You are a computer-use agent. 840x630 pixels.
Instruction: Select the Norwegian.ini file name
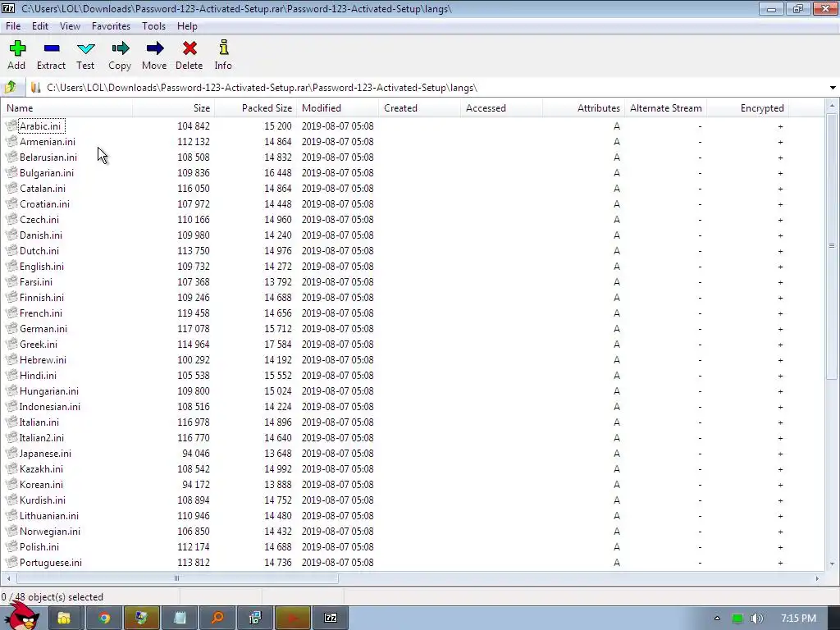[x=50, y=532]
